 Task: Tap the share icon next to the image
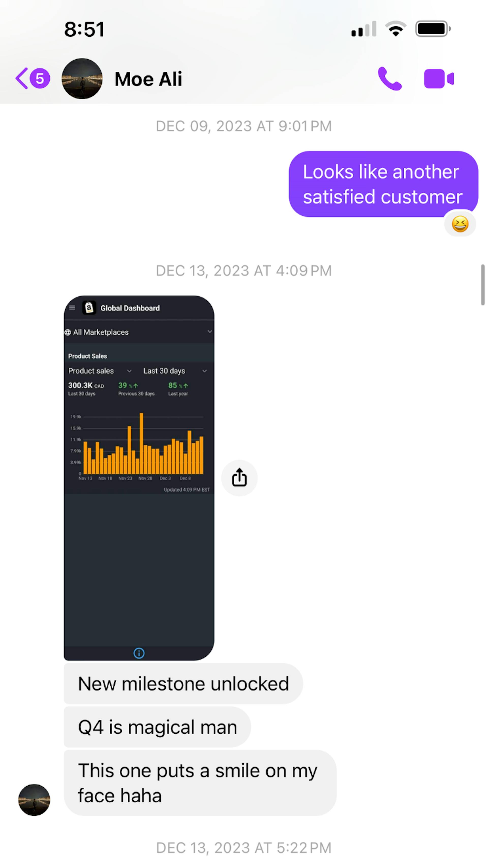[239, 478]
